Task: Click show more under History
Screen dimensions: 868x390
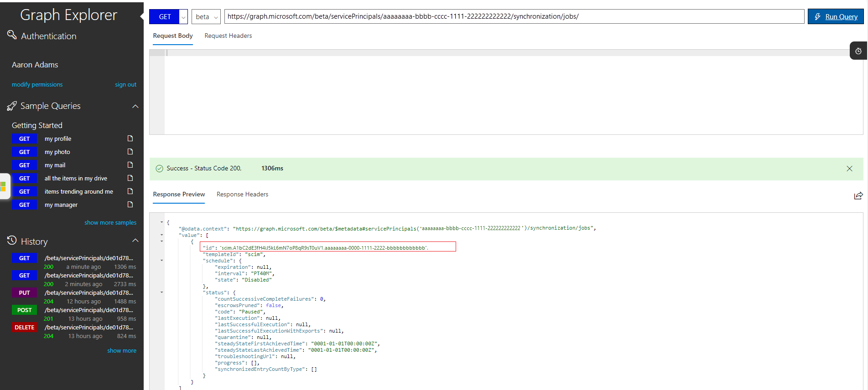Action: (122, 351)
